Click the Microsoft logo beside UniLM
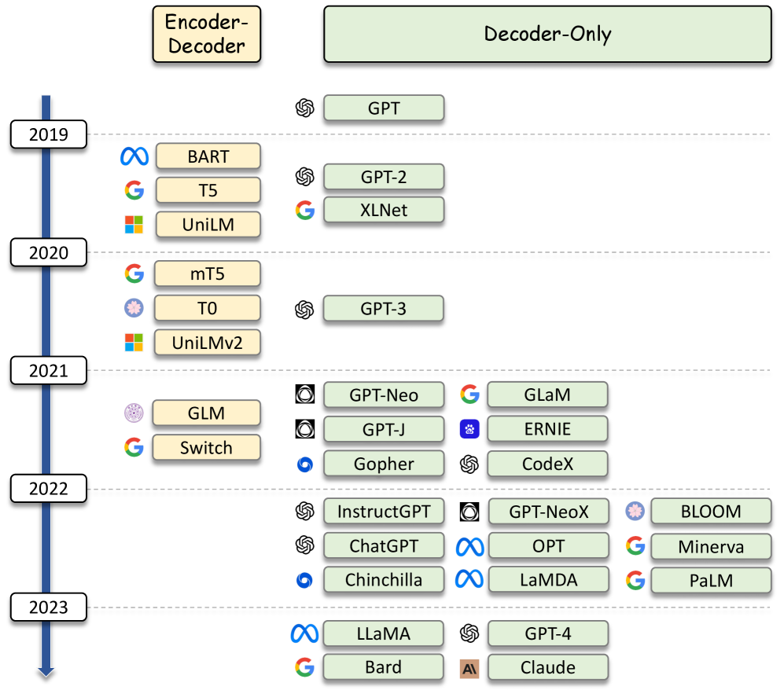 point(134,225)
